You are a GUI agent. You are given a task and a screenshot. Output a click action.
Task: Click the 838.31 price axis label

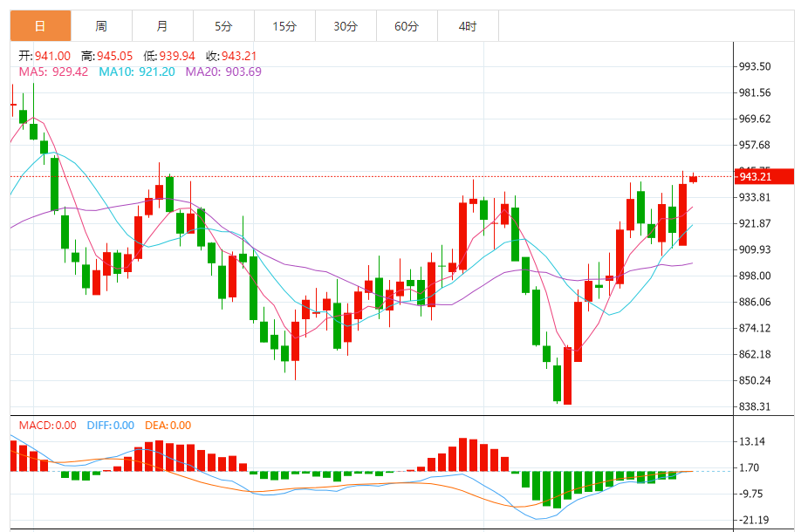[x=755, y=406]
